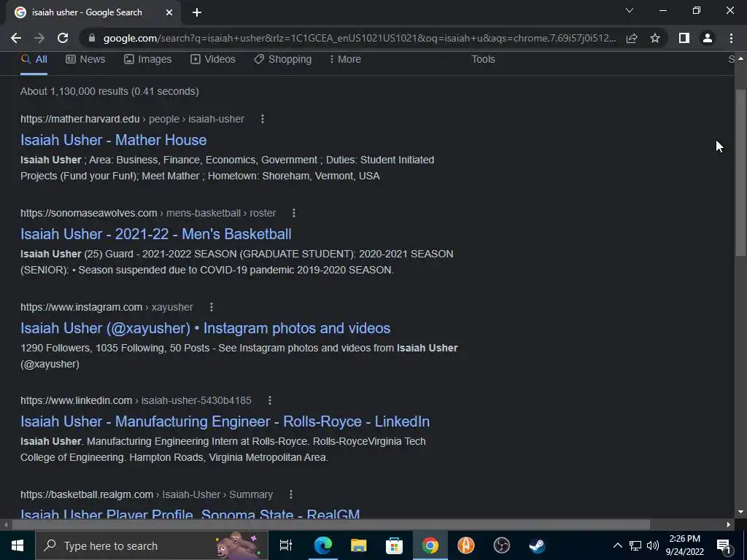Screen dimensions: 747x560
Task: Open options for sonomaseawolves.com result
Action: tap(294, 213)
